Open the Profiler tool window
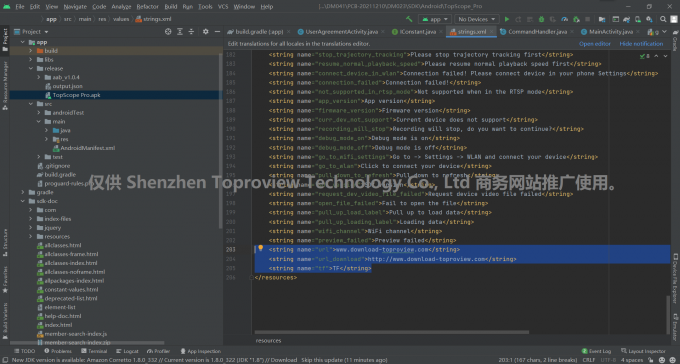This screenshot has height=364, width=680. 158,351
